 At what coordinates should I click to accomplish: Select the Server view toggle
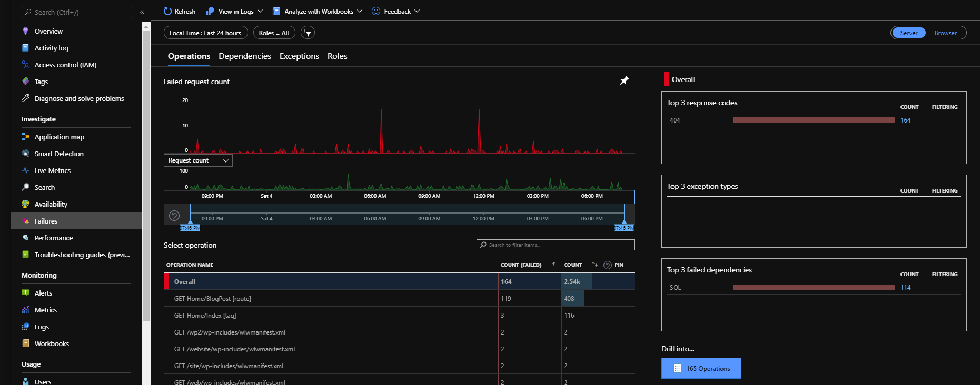(x=908, y=33)
